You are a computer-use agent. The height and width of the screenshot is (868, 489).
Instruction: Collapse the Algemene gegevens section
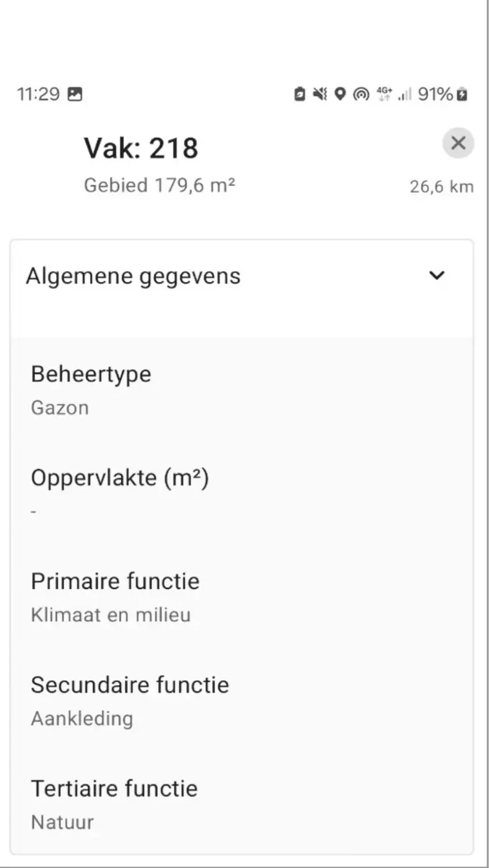pos(436,276)
